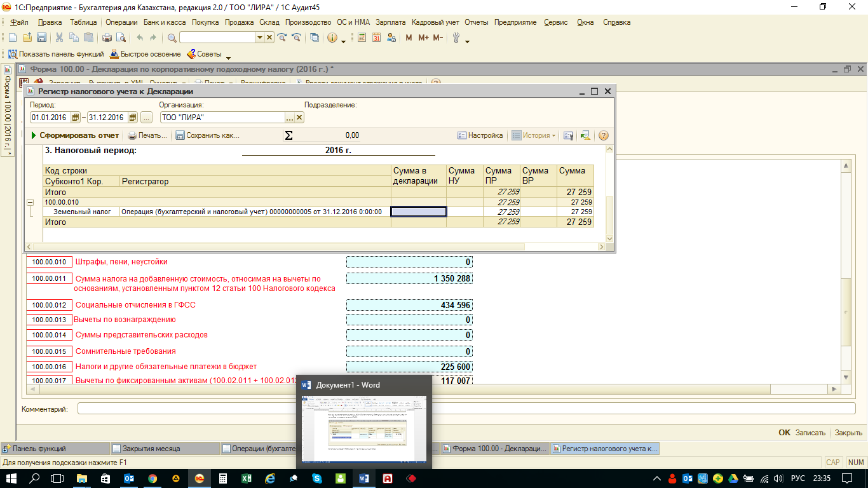
Task: Open the calendar toolbar icon
Action: click(x=376, y=37)
